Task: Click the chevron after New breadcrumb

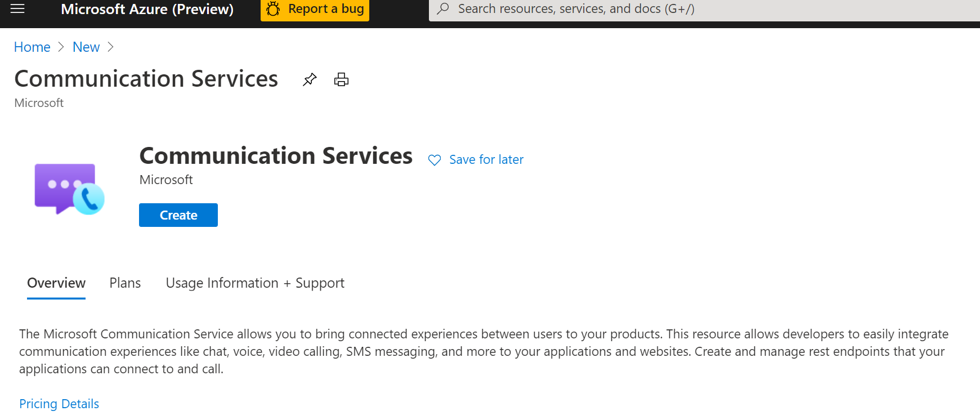Action: pyautogui.click(x=111, y=47)
